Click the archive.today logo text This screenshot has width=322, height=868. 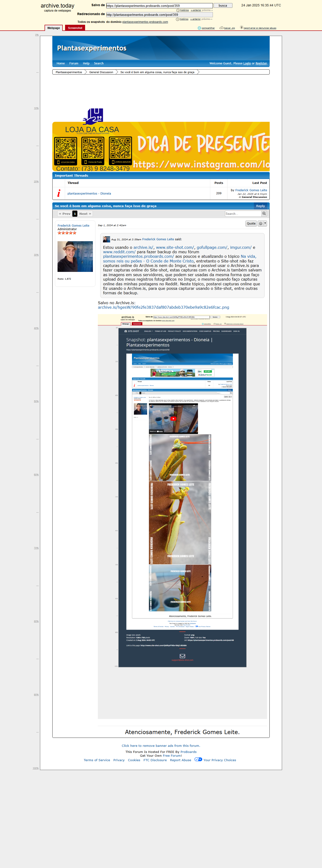pos(58,6)
